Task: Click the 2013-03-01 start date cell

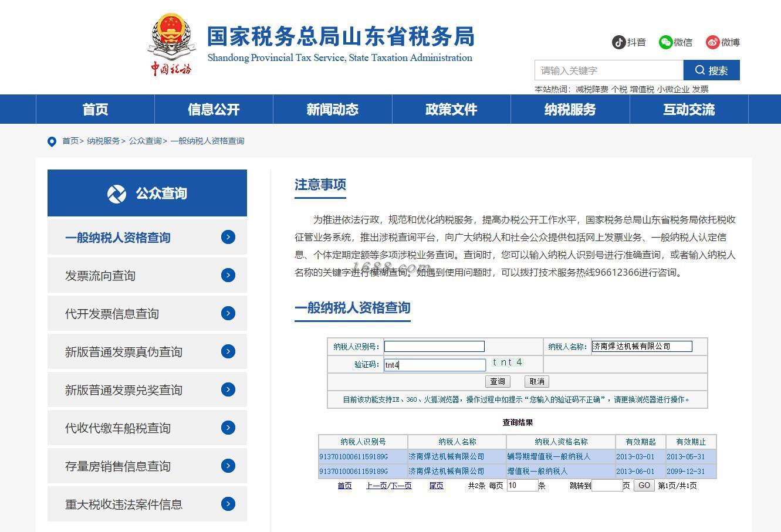Action: click(x=641, y=457)
